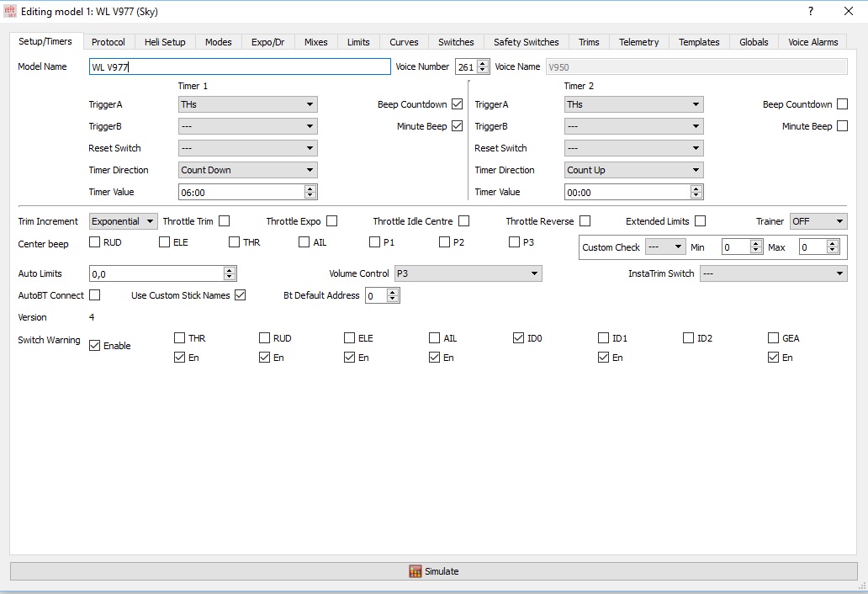Switch to the Mixes tab

(x=315, y=42)
